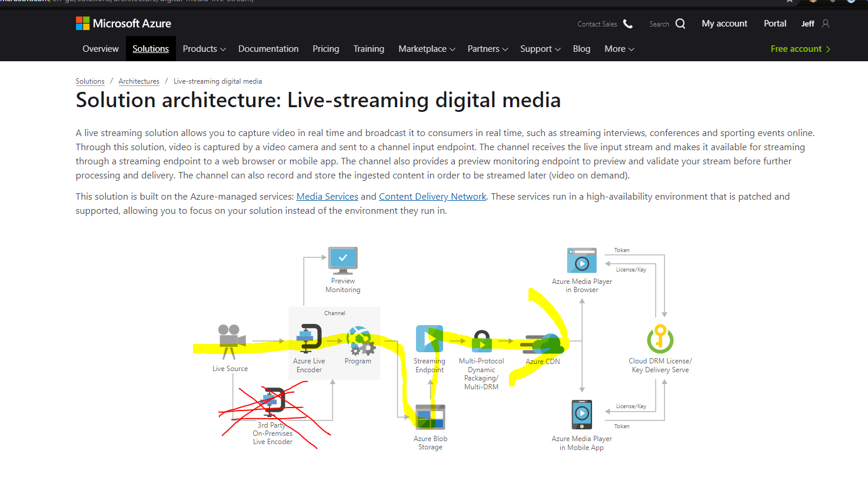Click the Multi-Protocol Dynamic Packaging lock icon

482,341
